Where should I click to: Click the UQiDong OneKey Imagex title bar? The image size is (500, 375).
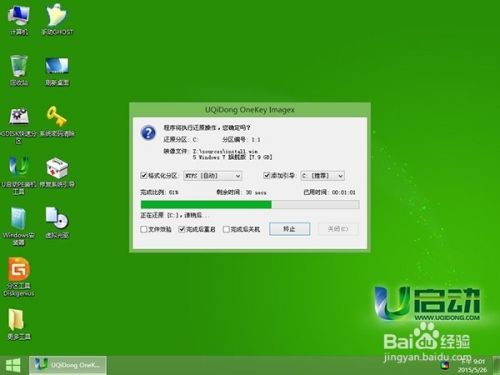pyautogui.click(x=250, y=109)
